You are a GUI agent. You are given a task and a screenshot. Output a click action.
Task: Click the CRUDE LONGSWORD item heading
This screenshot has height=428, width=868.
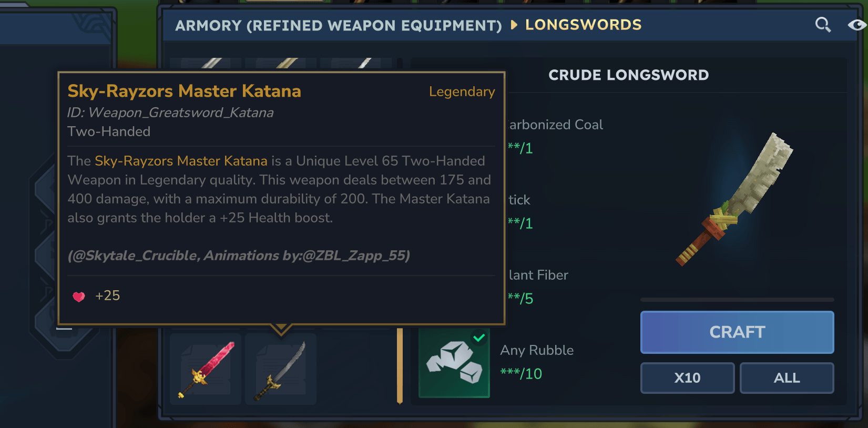(x=628, y=75)
